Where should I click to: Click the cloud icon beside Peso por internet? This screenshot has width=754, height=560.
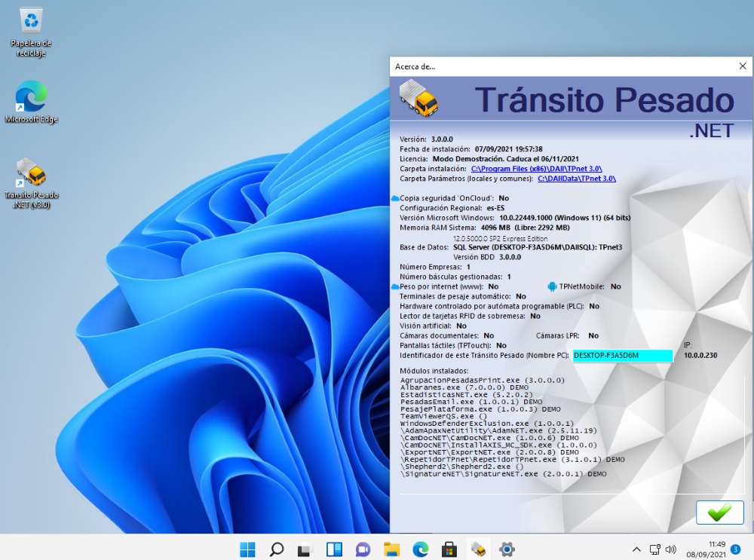(x=395, y=286)
